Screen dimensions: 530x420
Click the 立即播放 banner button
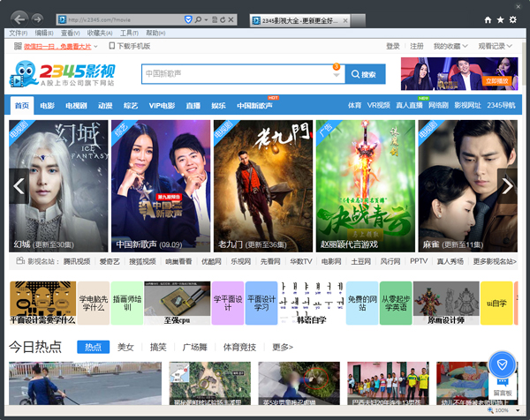coord(496,81)
